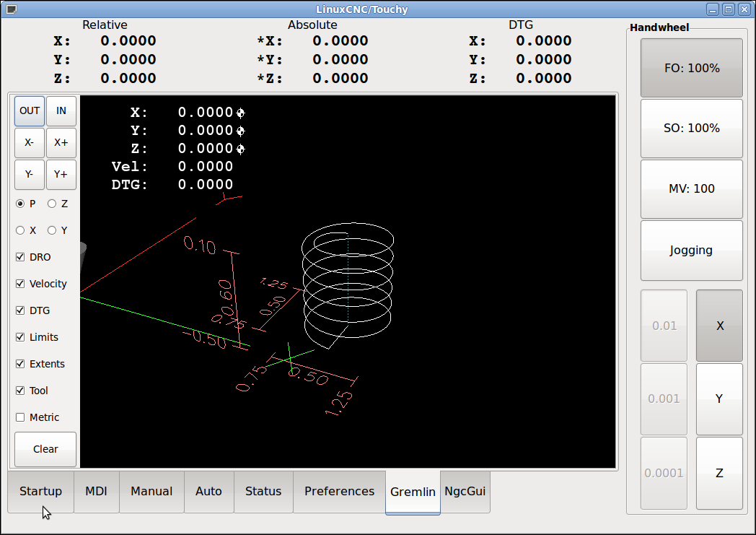
Task: Choose the 0.01 jog increment
Action: tap(664, 326)
